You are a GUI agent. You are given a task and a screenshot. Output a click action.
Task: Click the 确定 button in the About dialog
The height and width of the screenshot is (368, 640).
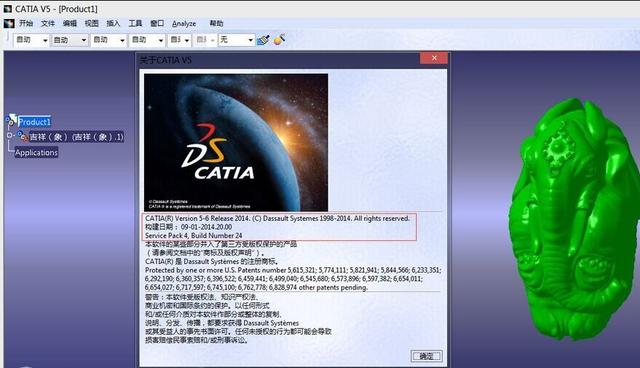tap(426, 356)
